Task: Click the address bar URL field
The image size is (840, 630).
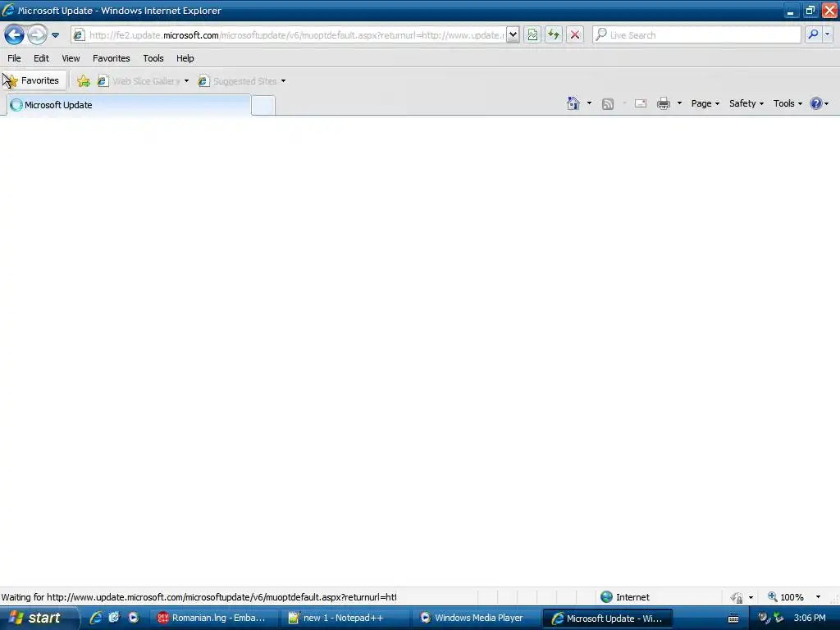Action: (x=295, y=34)
